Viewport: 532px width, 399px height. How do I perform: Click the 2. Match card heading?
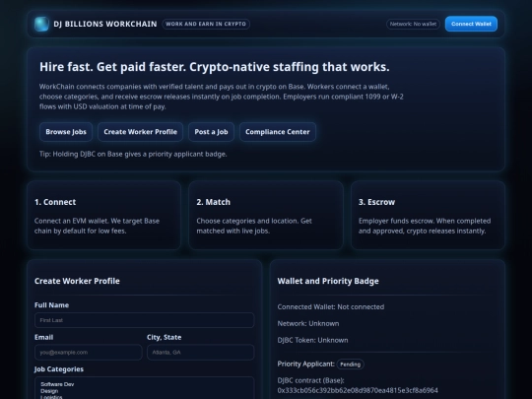[x=214, y=202]
